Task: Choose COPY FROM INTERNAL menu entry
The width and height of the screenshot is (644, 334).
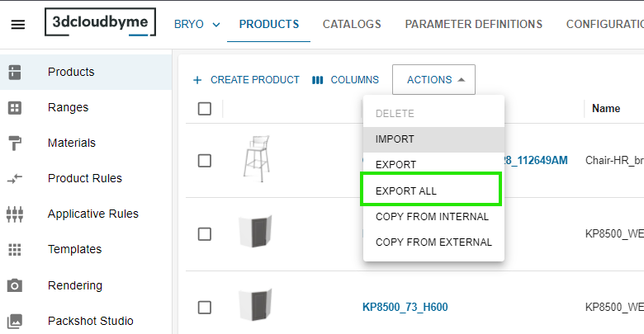Action: 433,217
